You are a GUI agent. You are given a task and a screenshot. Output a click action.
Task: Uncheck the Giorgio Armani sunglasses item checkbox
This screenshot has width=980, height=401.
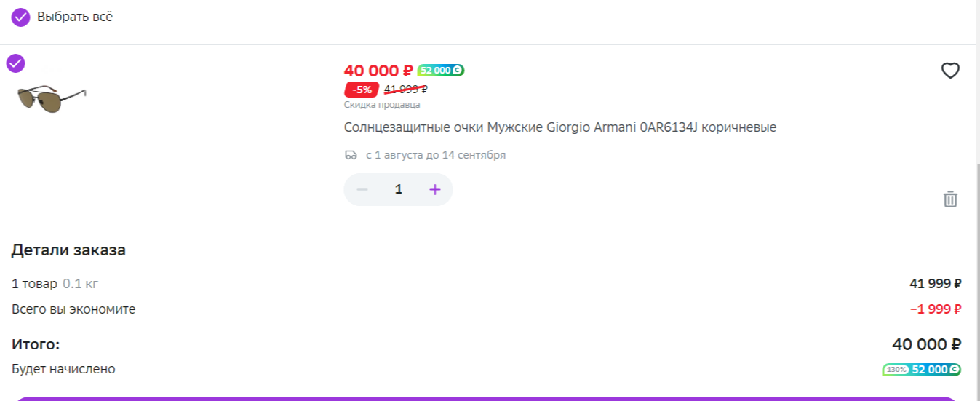(16, 63)
